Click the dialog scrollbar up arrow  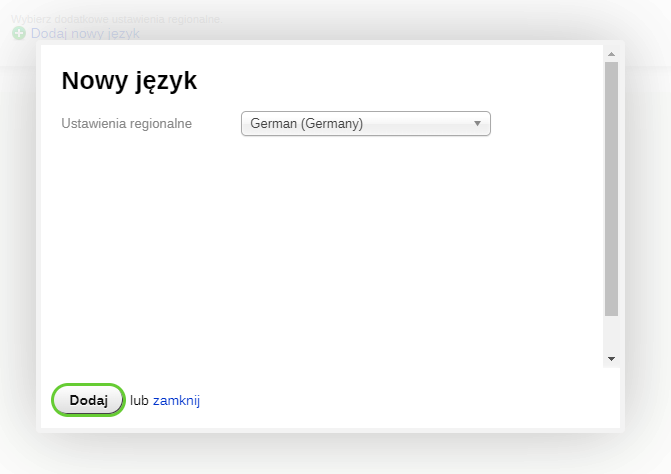611,54
